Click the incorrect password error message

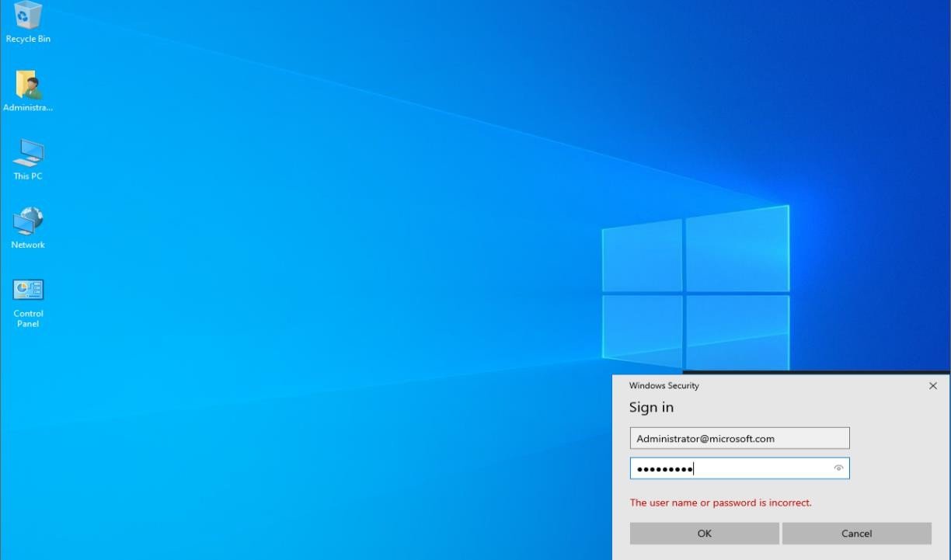click(720, 503)
